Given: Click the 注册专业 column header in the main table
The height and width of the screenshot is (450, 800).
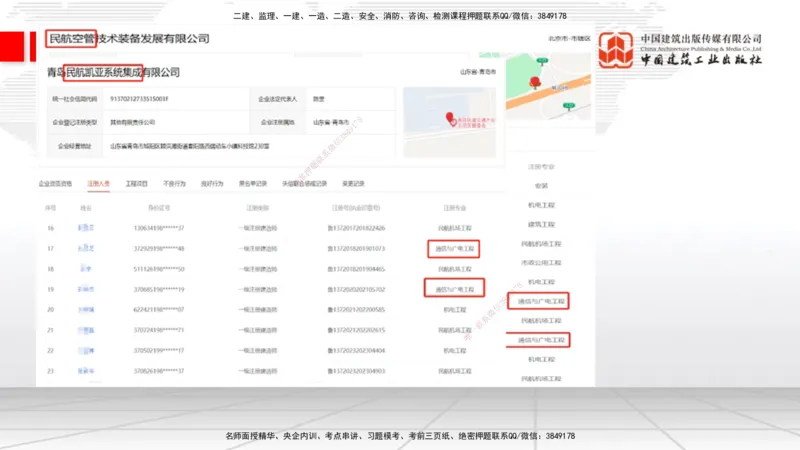Looking at the screenshot, I should point(454,208).
